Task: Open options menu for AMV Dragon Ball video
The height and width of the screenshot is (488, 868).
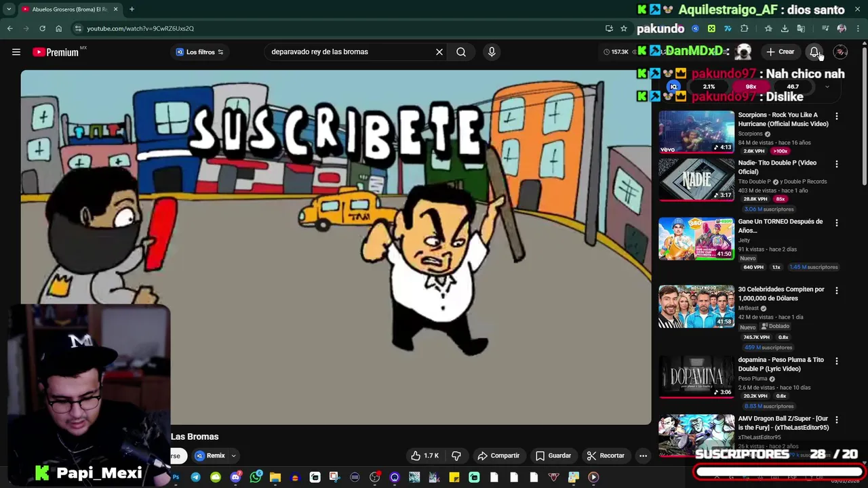Action: pyautogui.click(x=836, y=420)
